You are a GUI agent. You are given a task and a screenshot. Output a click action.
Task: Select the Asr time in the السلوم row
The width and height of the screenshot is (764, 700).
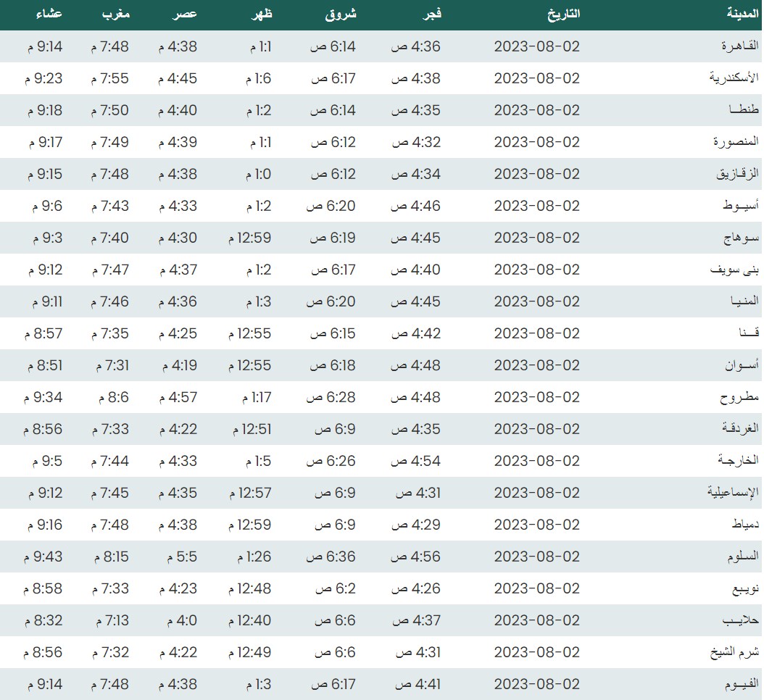178,557
